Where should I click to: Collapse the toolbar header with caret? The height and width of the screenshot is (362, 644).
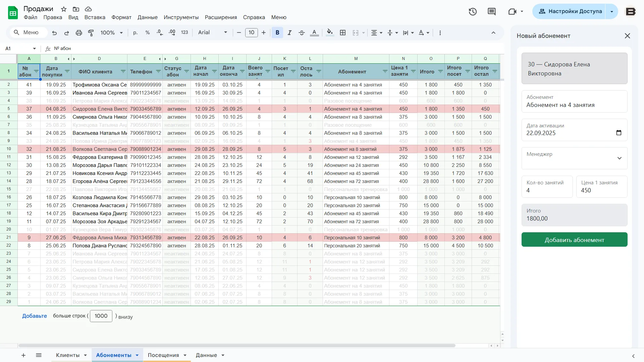tap(493, 33)
